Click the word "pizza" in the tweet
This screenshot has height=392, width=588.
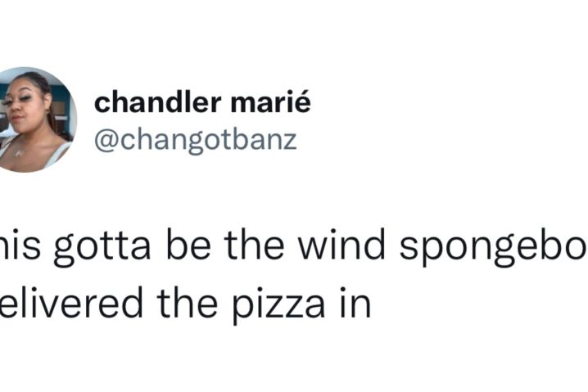click(278, 304)
